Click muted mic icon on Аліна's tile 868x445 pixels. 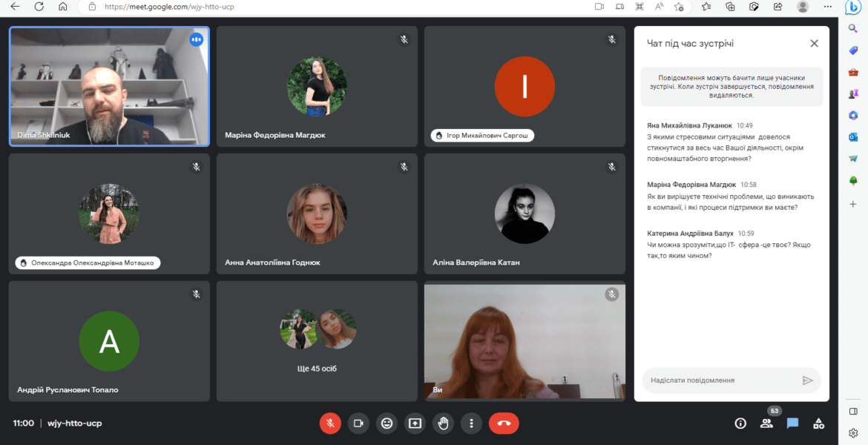[x=612, y=167]
